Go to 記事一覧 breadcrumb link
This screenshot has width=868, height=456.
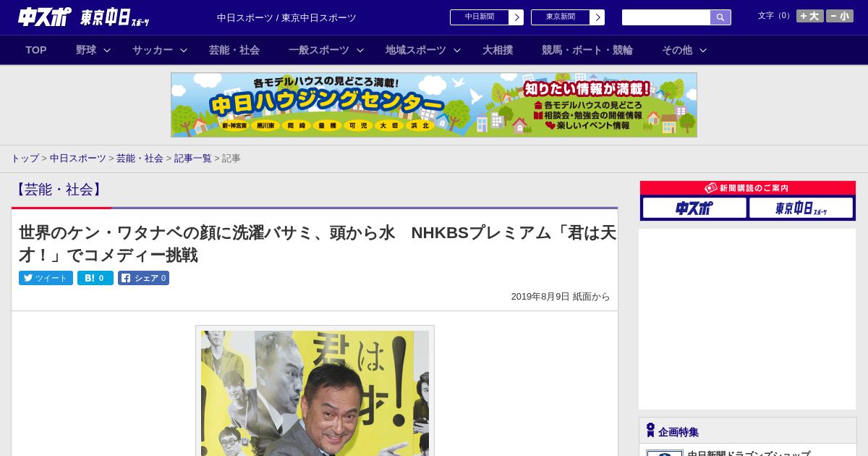coord(192,159)
